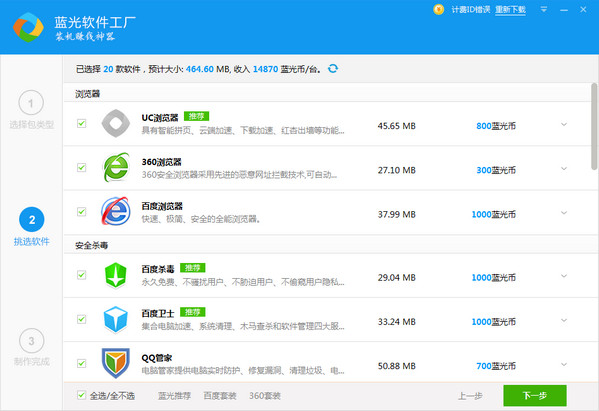Uncheck the 百度卫士 checkbox

[81, 319]
